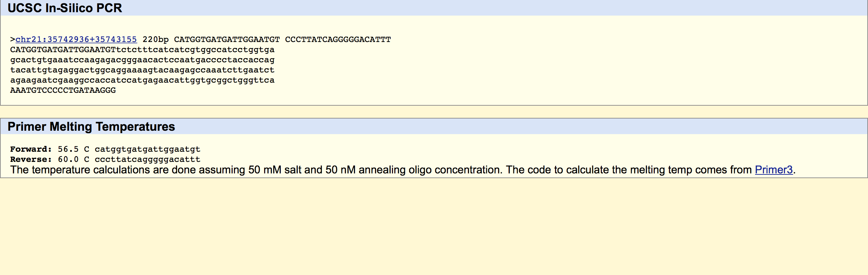Click uppercase forward primer CATGGTGATGATTGGAATGT in result header

tap(227, 40)
